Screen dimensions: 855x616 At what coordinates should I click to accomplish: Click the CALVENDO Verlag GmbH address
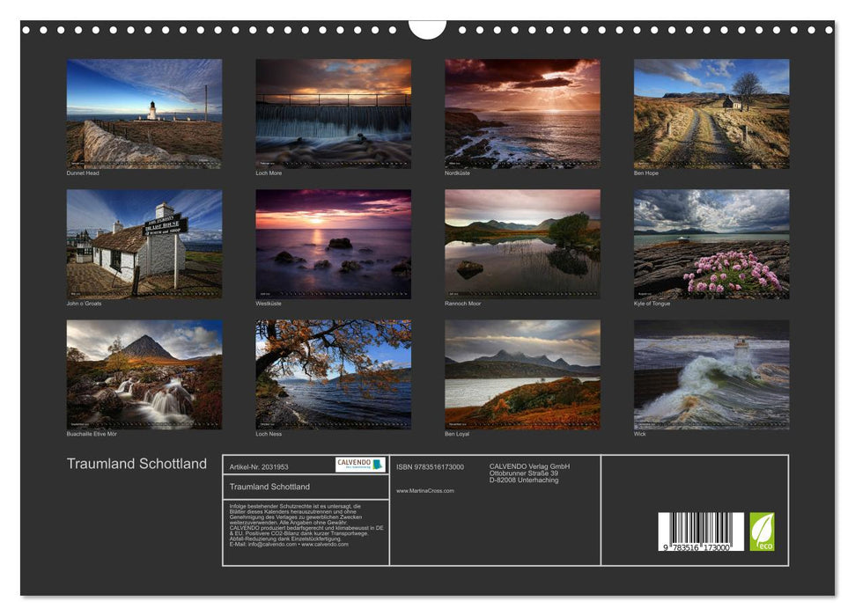[x=529, y=473]
